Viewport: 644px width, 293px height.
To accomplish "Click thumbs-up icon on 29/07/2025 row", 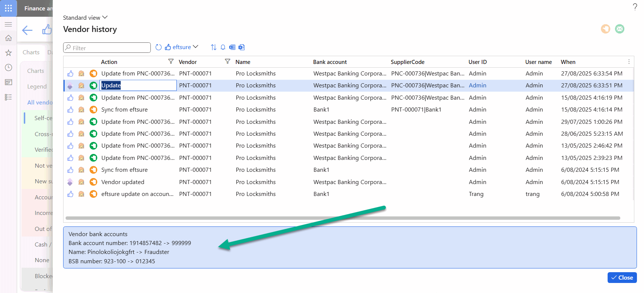I will (70, 122).
